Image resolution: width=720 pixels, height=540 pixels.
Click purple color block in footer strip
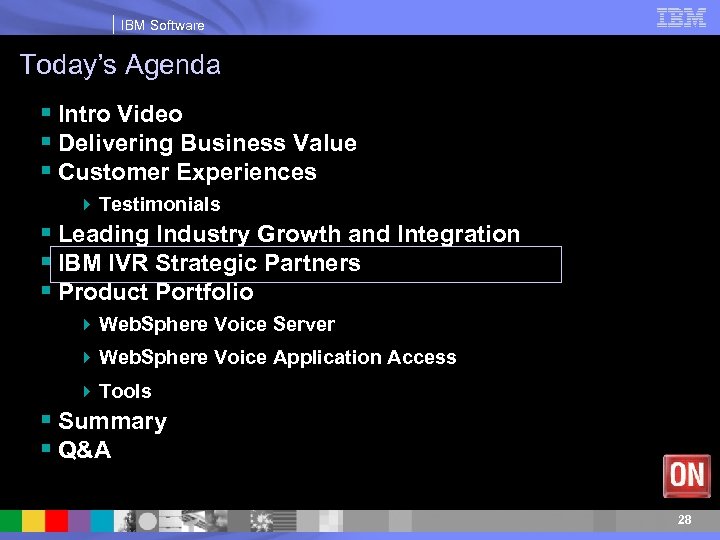pos(79,521)
